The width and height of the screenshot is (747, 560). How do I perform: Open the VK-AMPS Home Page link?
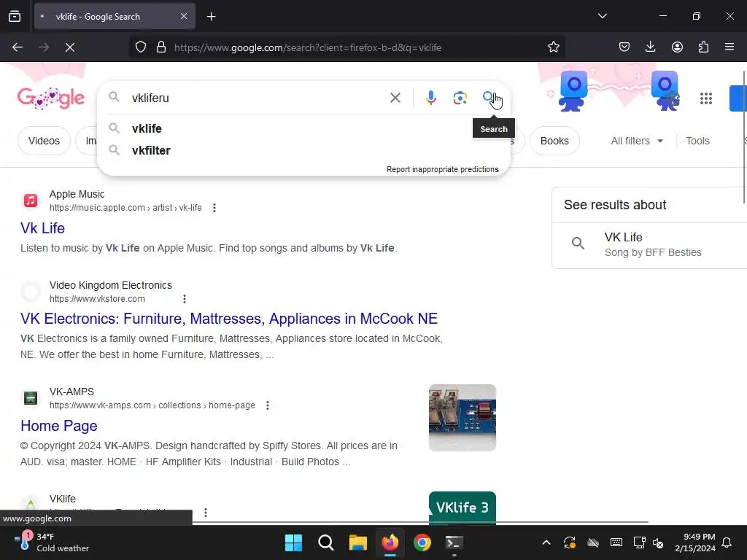pos(58,426)
